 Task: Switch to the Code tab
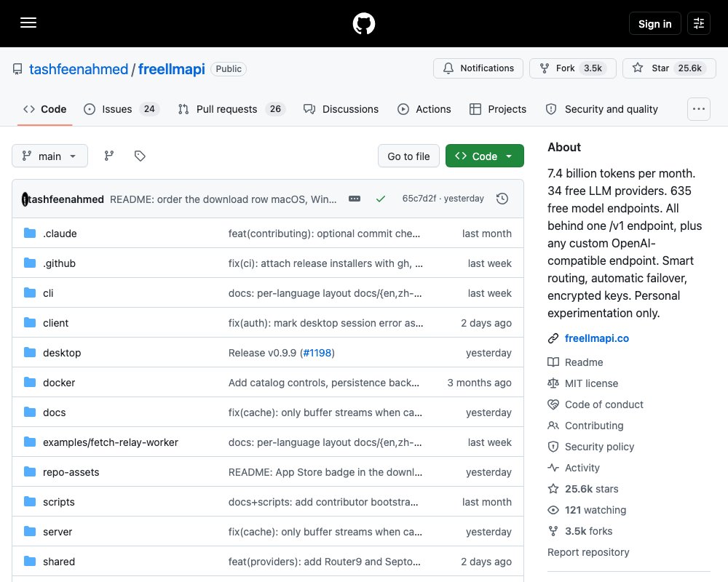[44, 109]
